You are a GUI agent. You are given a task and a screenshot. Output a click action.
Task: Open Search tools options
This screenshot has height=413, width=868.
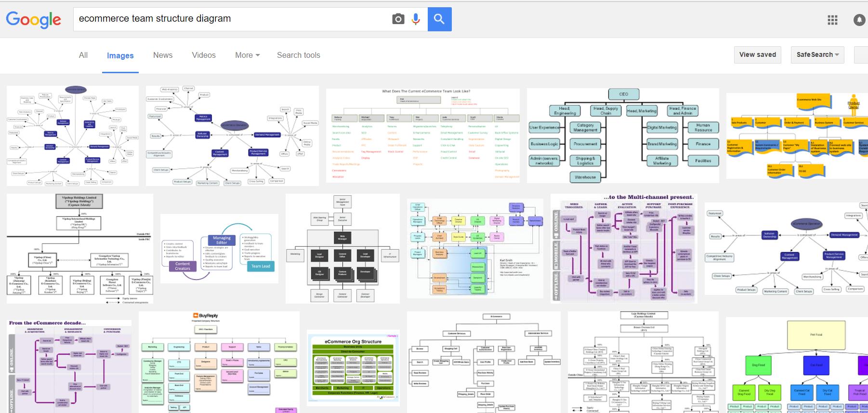pos(299,55)
